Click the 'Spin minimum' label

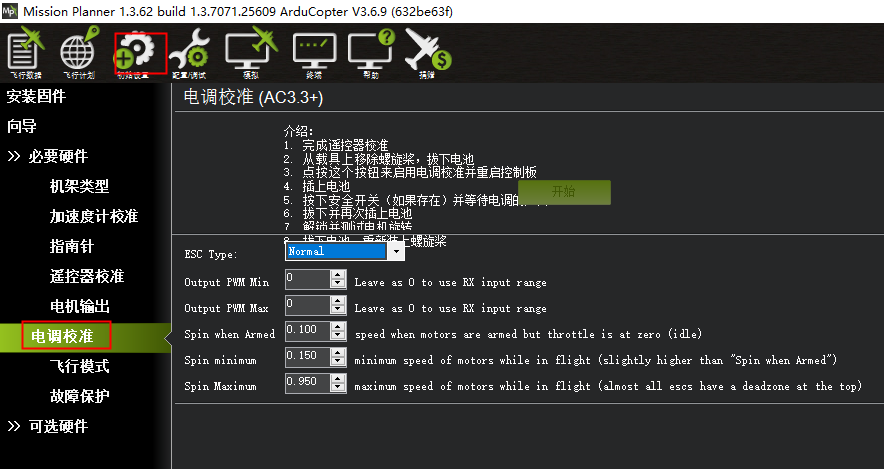[220, 360]
